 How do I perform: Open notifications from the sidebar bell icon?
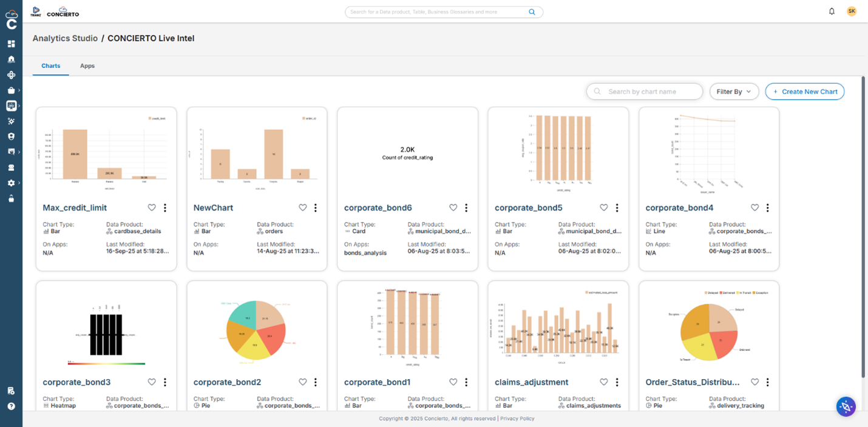tap(11, 59)
